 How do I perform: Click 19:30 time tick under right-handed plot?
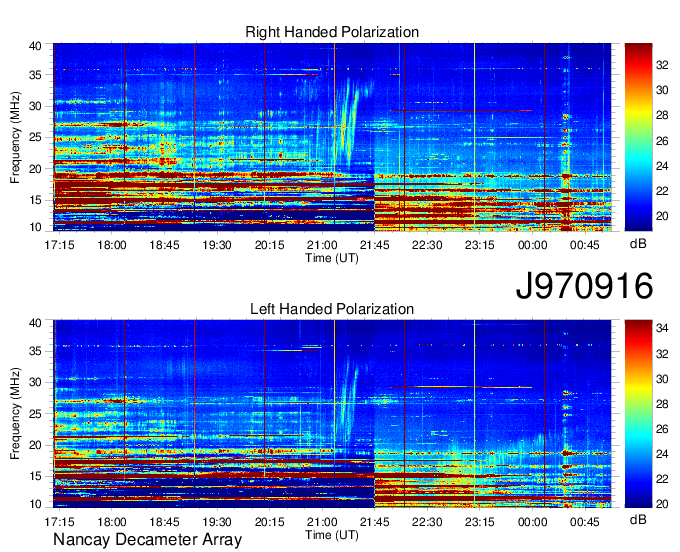coord(217,245)
